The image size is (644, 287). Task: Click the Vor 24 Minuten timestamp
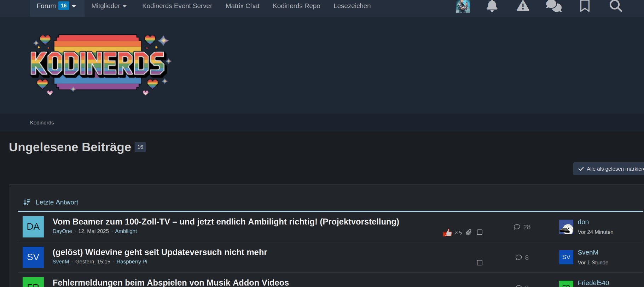coord(596,232)
